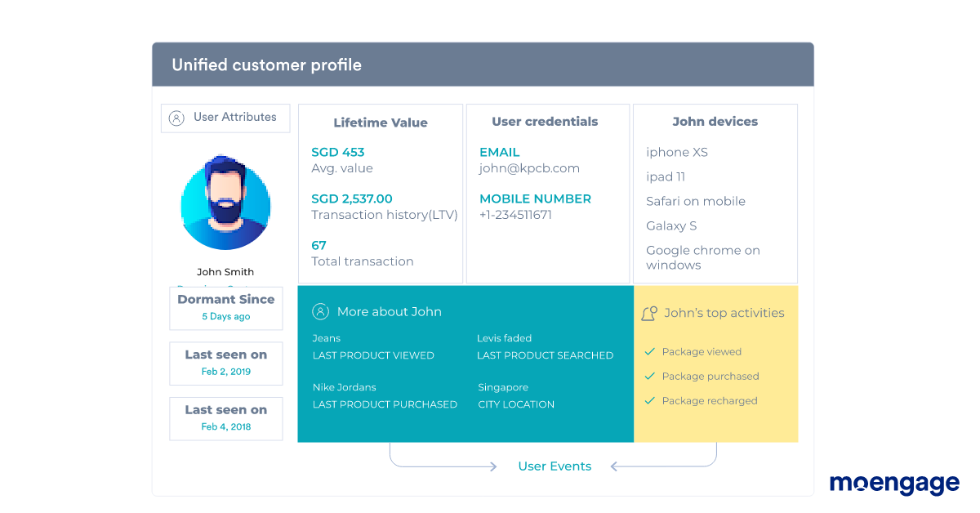The height and width of the screenshot is (513, 980).
Task: Click the checkmark icon before Package viewed
Action: (x=650, y=351)
